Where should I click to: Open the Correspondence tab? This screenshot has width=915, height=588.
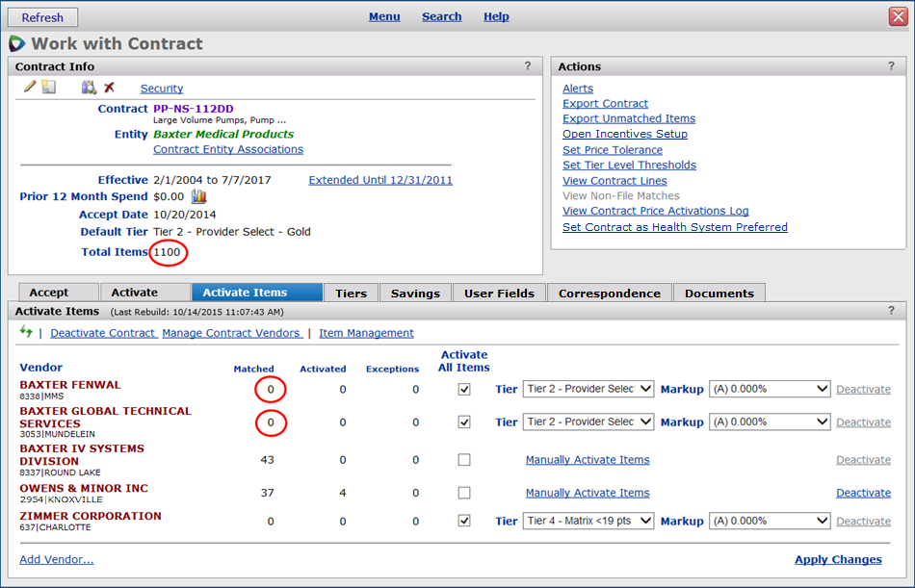[609, 293]
